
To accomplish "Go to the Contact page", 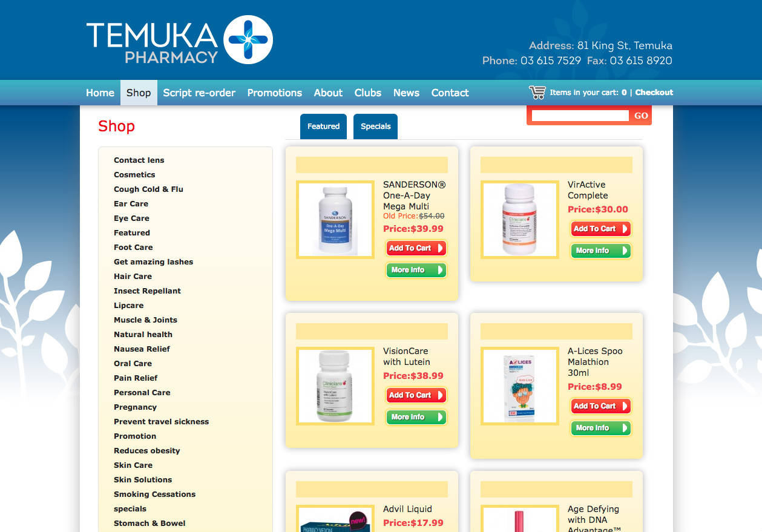I will (450, 93).
